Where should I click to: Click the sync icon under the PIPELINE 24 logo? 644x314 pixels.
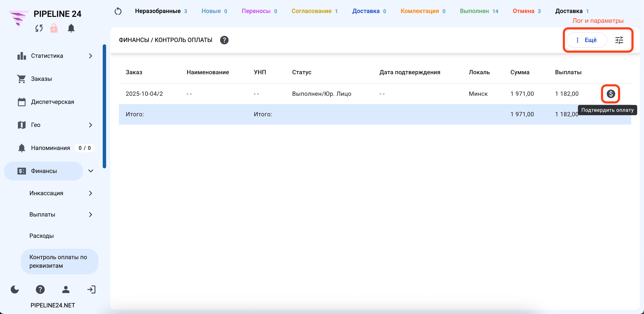tap(39, 28)
